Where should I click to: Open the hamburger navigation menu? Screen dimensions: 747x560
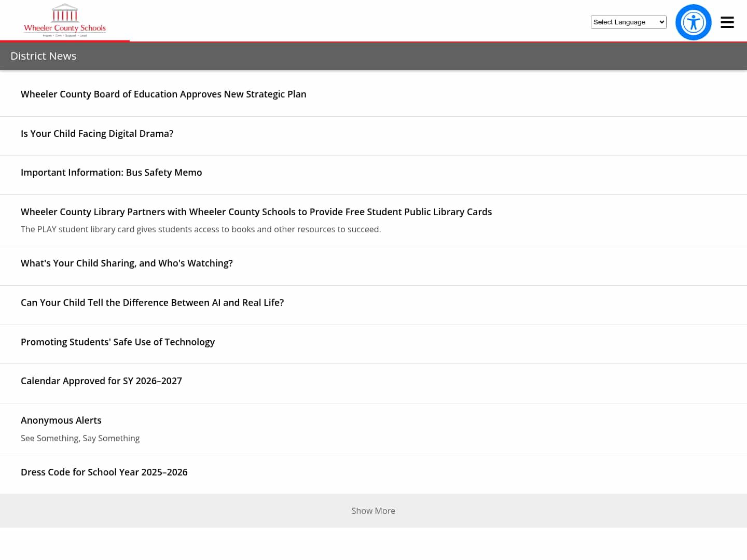click(x=727, y=22)
